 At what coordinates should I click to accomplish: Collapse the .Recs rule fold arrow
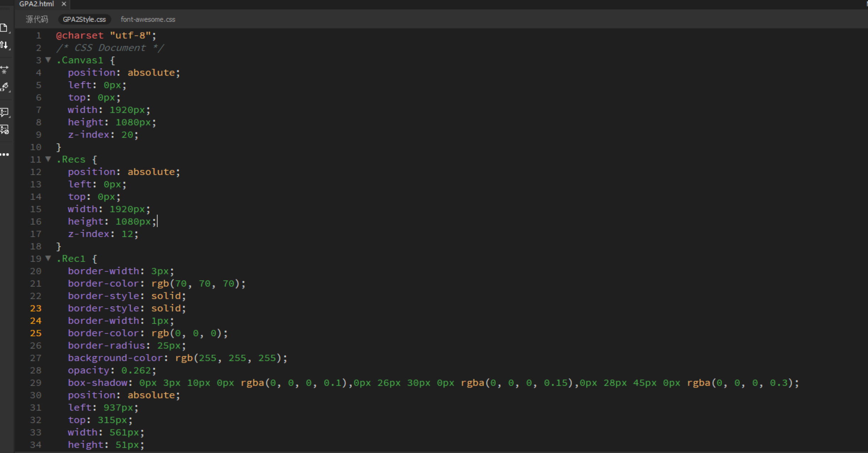[48, 159]
